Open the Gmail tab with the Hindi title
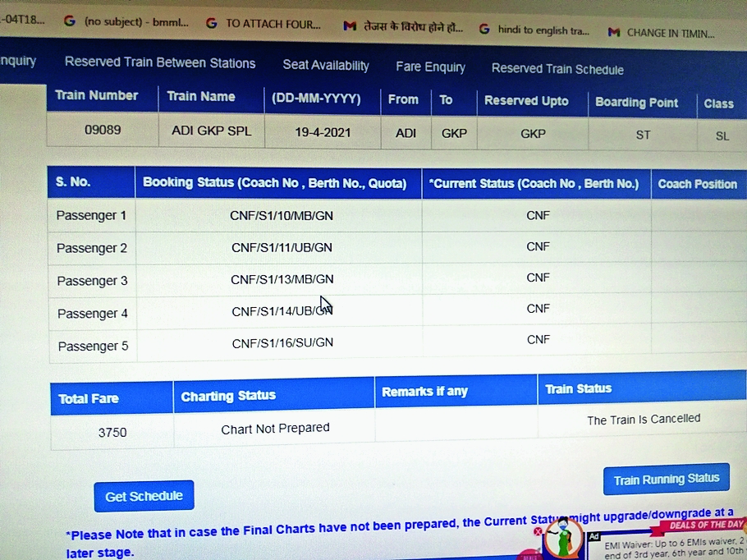The width and height of the screenshot is (747, 560). point(402,27)
